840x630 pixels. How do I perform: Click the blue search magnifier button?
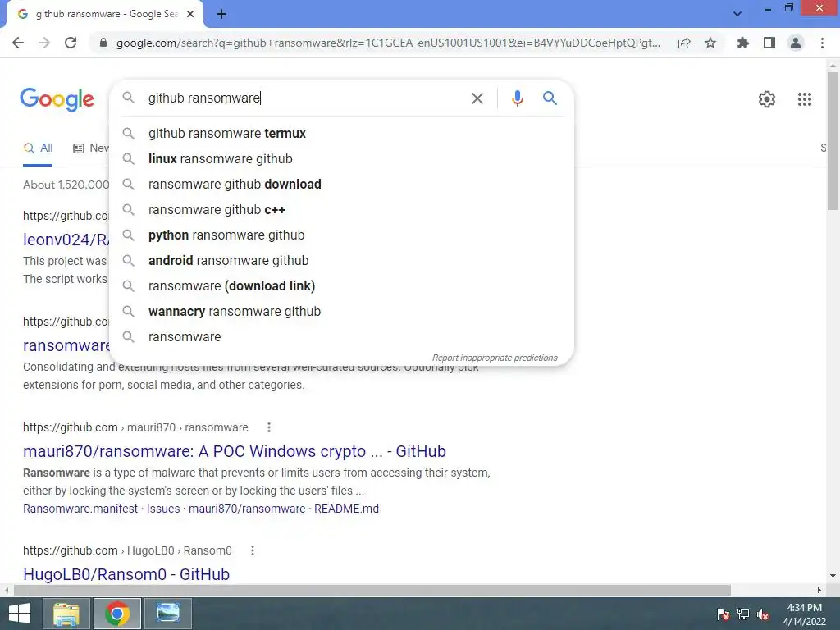click(x=550, y=98)
